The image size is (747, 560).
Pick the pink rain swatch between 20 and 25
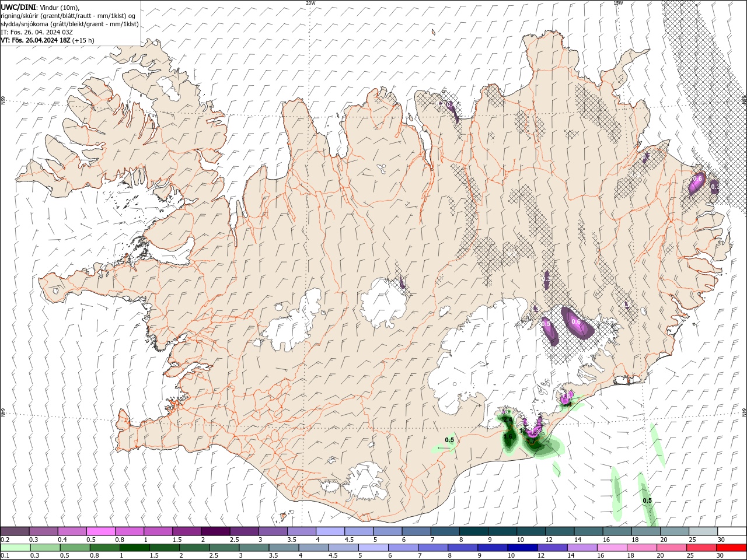click(675, 548)
